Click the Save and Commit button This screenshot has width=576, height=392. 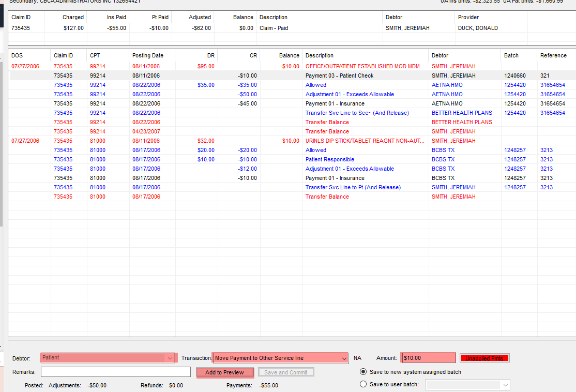click(x=286, y=372)
